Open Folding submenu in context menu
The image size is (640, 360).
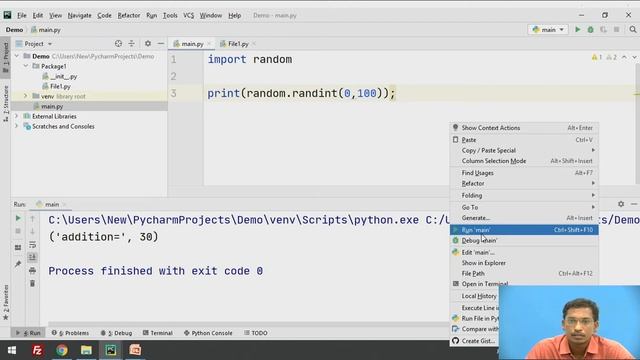tap(524, 196)
